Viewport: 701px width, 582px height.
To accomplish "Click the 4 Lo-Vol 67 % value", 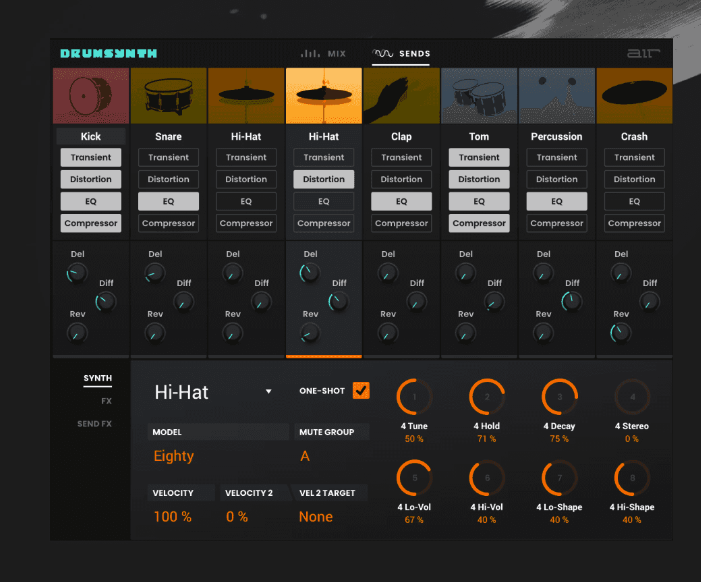I will [414, 520].
